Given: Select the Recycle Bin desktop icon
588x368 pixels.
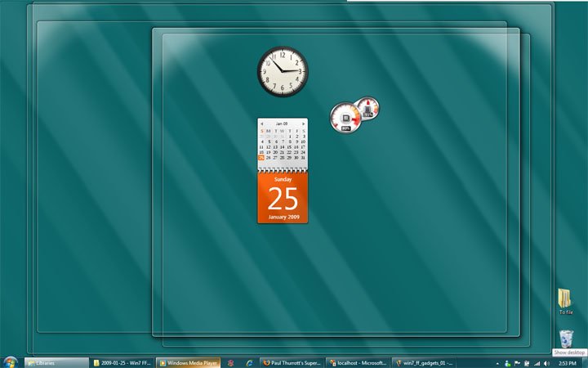Looking at the screenshot, I should (566, 339).
